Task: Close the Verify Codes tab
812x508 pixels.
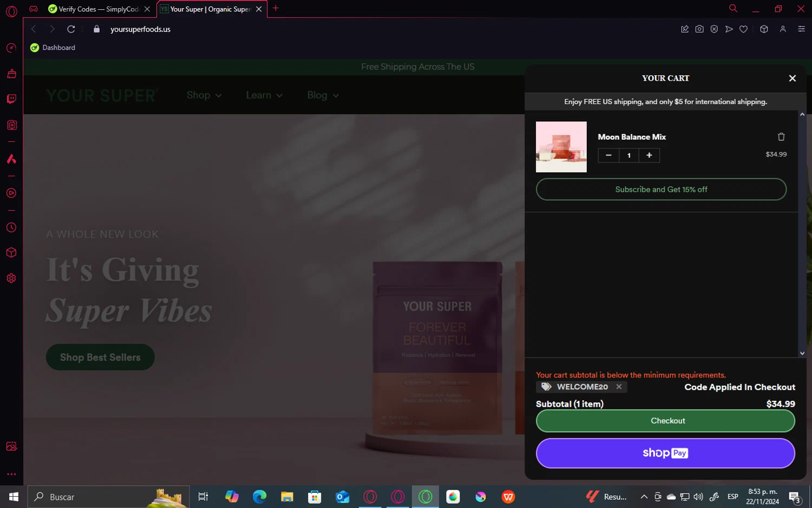Action: [x=147, y=9]
